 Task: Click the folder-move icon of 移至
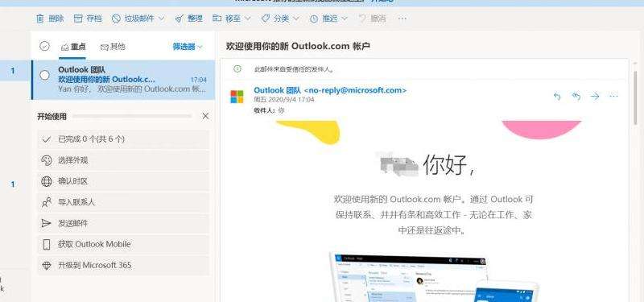pos(217,19)
